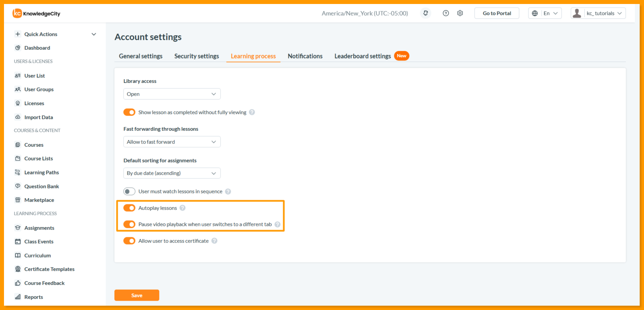Screen dimensions: 644x310
Task: Click the Licenses sidebar icon
Action: (18, 103)
